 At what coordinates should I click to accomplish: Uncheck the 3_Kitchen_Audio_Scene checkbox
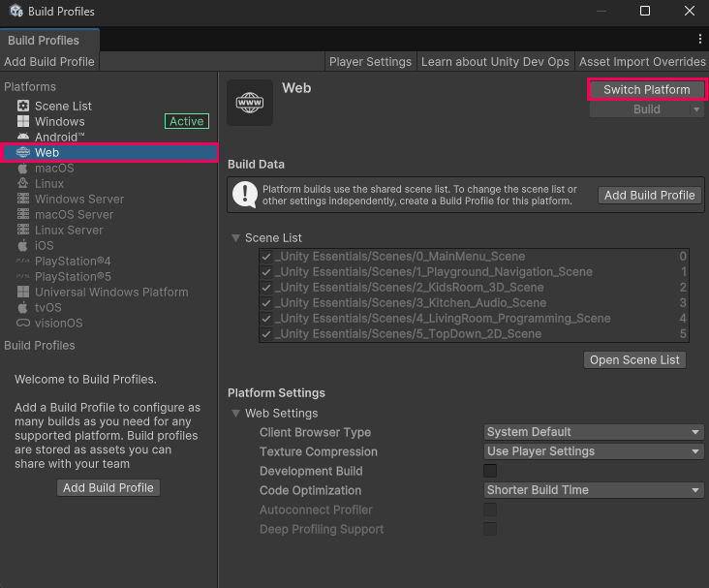266,303
